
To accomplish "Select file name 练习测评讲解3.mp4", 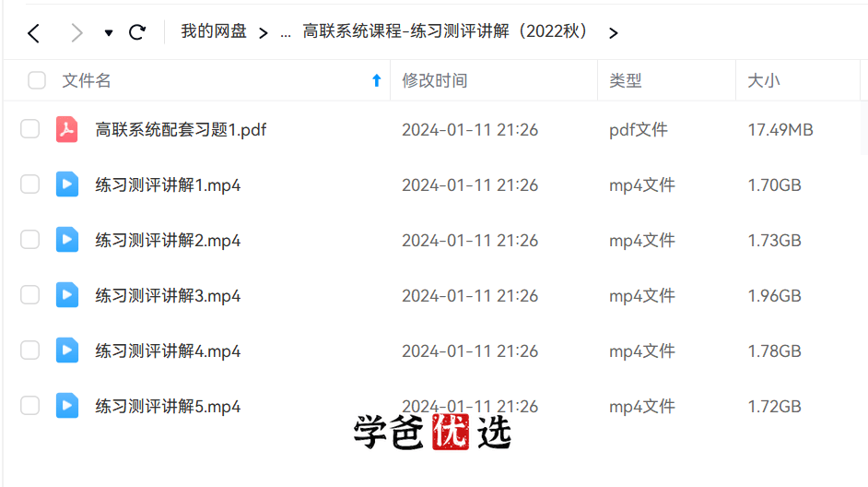I will pyautogui.click(x=168, y=296).
